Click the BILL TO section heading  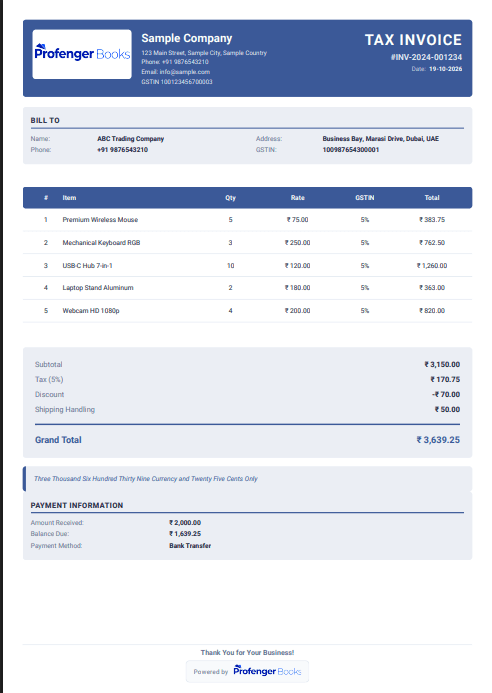coord(45,120)
